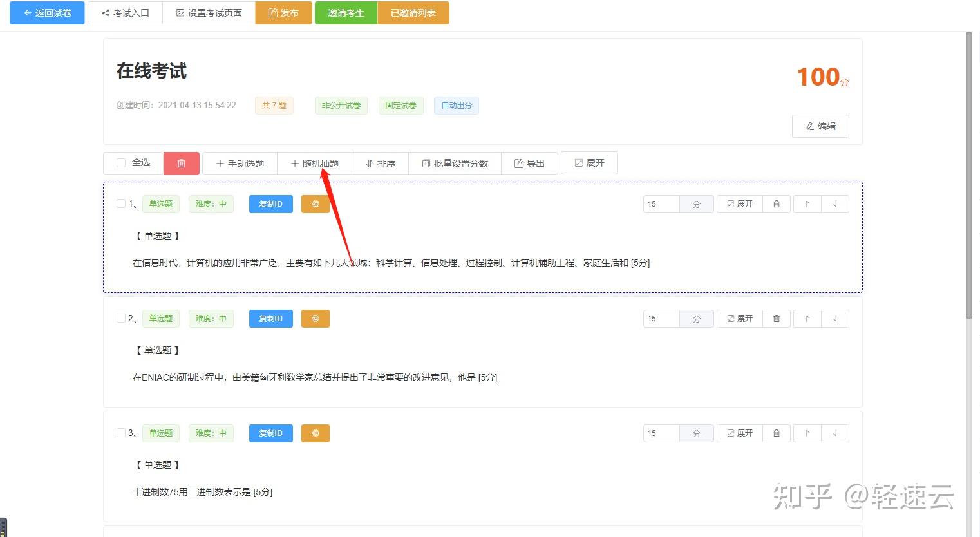The height and width of the screenshot is (537, 980).
Task: Tick the 全选 select-all checkbox
Action: click(121, 163)
